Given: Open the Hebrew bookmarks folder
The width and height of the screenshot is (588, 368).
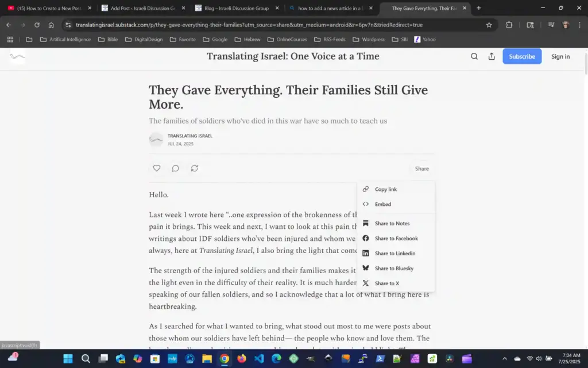Looking at the screenshot, I should point(247,40).
